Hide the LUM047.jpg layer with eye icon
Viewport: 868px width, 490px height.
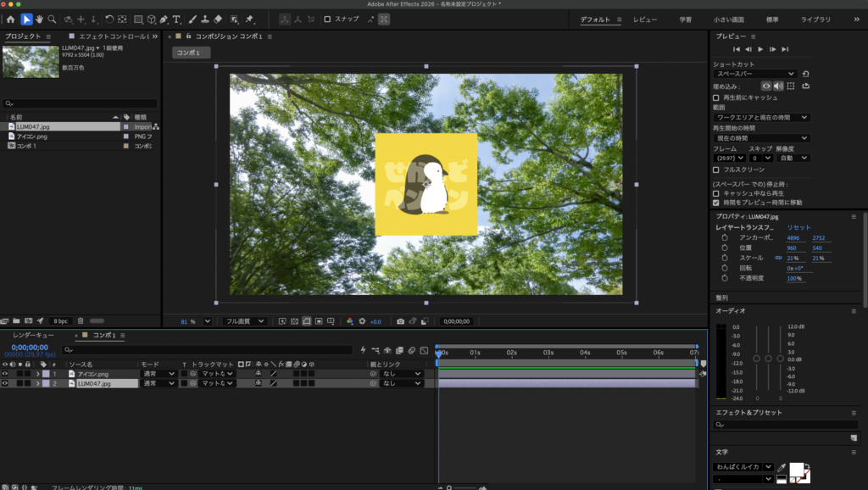[x=5, y=383]
